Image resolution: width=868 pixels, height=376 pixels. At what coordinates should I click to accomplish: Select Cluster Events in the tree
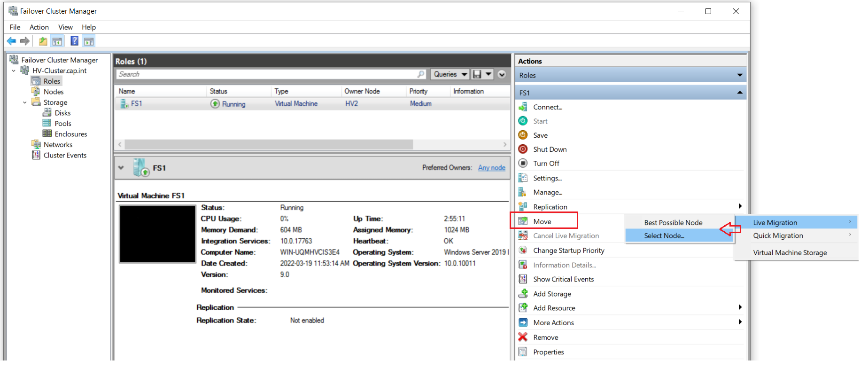coord(65,155)
